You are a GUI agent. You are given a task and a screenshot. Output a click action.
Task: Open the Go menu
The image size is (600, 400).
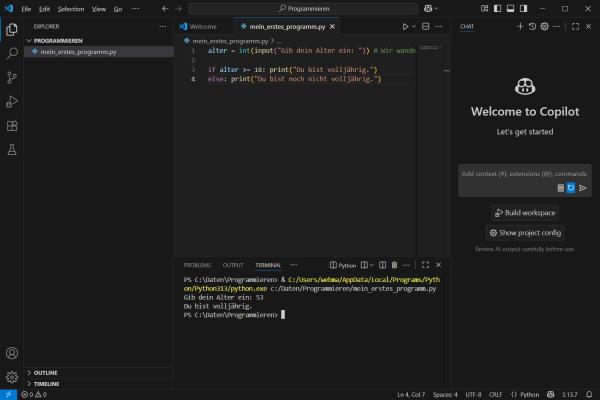click(118, 9)
